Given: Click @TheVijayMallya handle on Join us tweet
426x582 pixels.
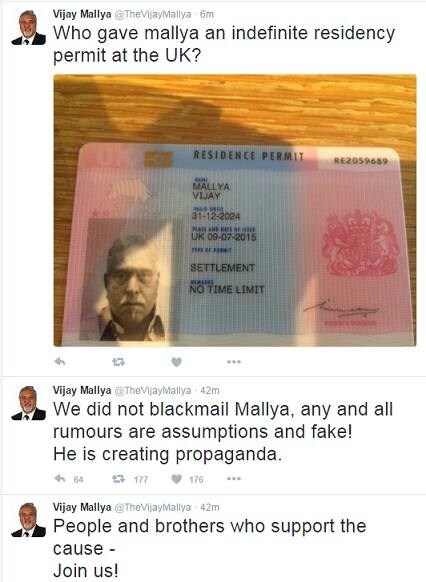Looking at the screenshot, I should click(153, 507).
